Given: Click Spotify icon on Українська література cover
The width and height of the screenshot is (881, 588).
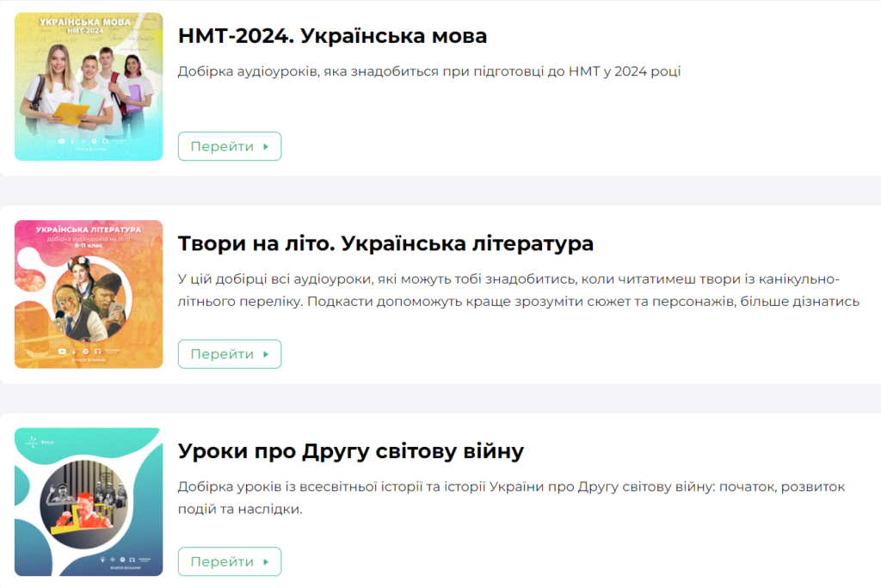Looking at the screenshot, I should [x=85, y=351].
